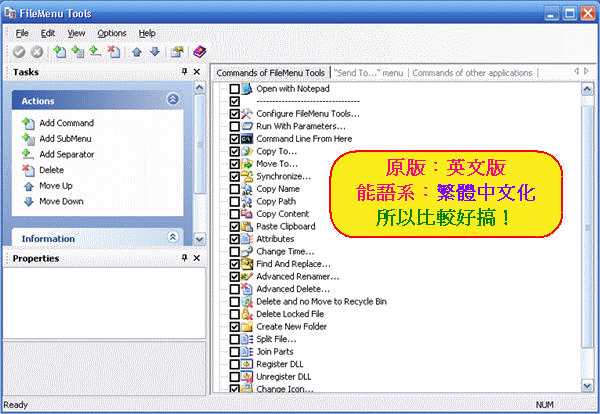Click the green checkmark Apply toolbar icon

point(20,52)
